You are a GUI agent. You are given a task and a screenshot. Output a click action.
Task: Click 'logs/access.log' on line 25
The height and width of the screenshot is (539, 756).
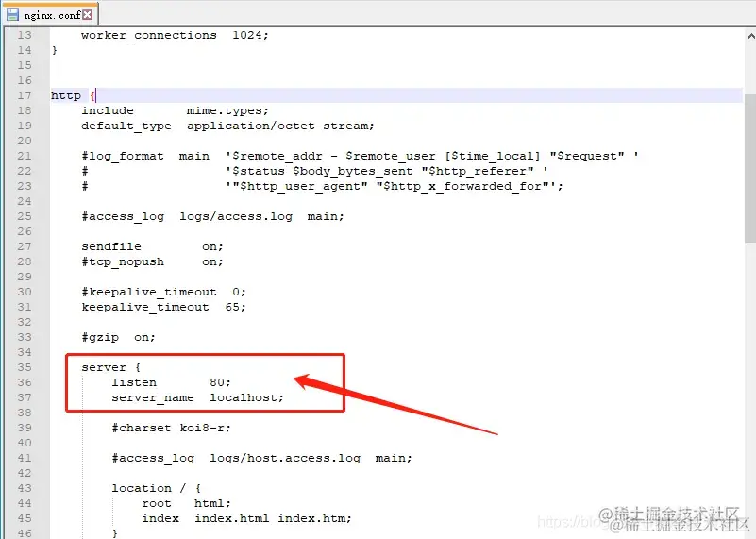point(236,216)
